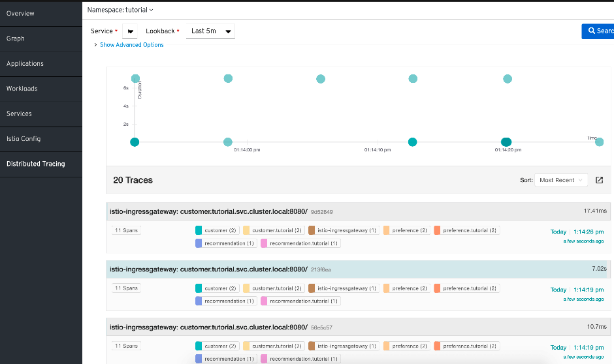Expand Show Advanced Options
Viewport: 614px width, 364px height.
(131, 45)
